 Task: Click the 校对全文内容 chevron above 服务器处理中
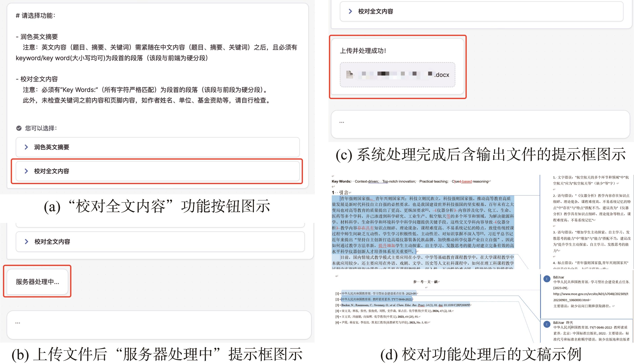click(x=26, y=241)
